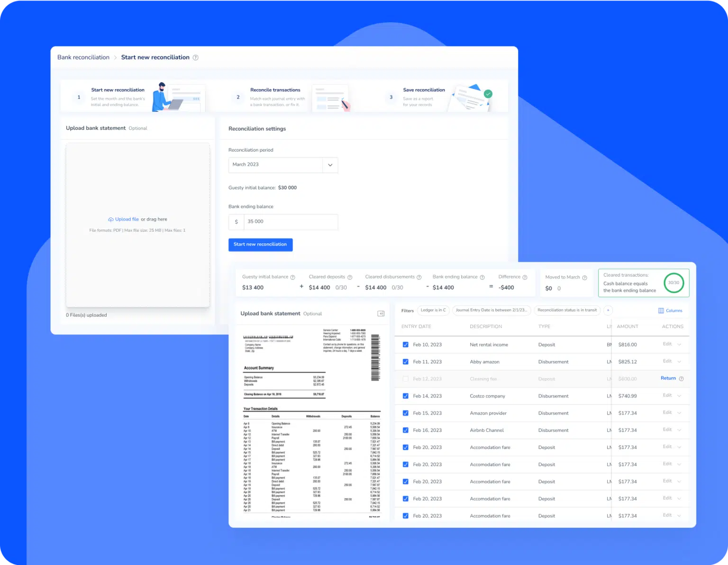Add a new filter with plus icon
Screen dimensions: 728x565
click(608, 310)
